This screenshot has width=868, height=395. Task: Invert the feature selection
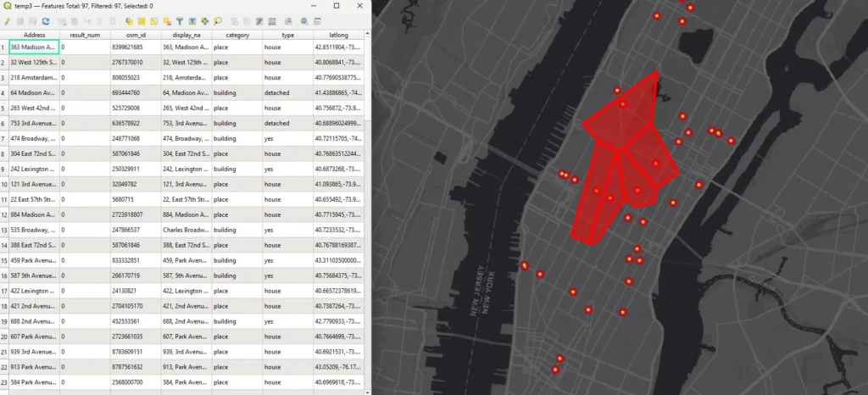153,20
